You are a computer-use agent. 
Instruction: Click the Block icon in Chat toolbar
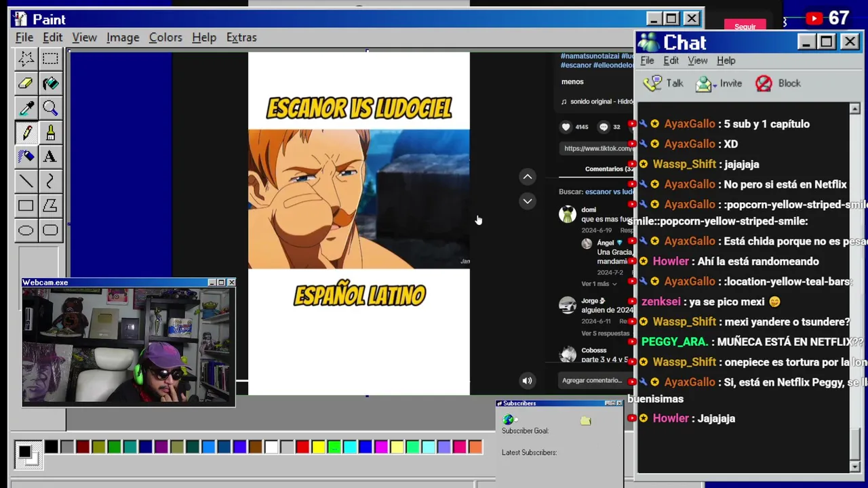coord(764,83)
